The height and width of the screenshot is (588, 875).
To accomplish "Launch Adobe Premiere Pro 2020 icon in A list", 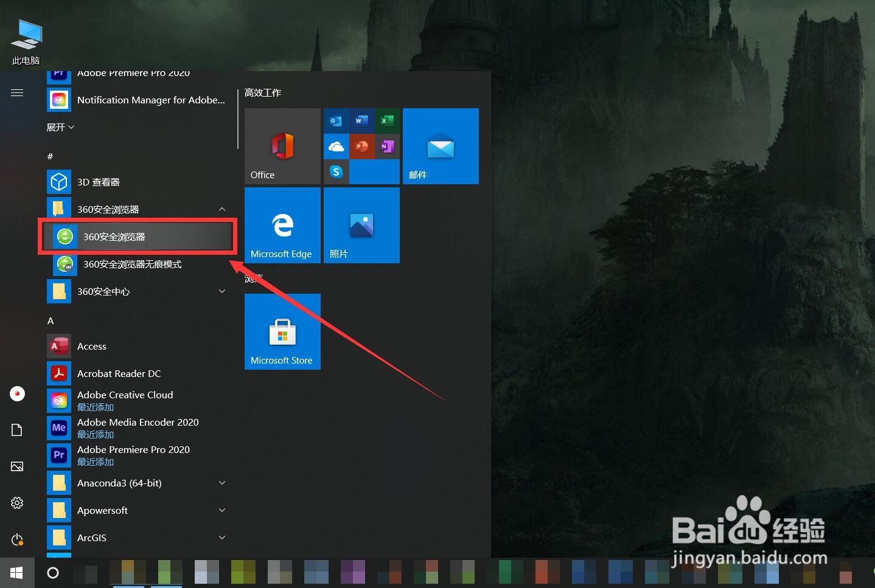I will tap(59, 455).
